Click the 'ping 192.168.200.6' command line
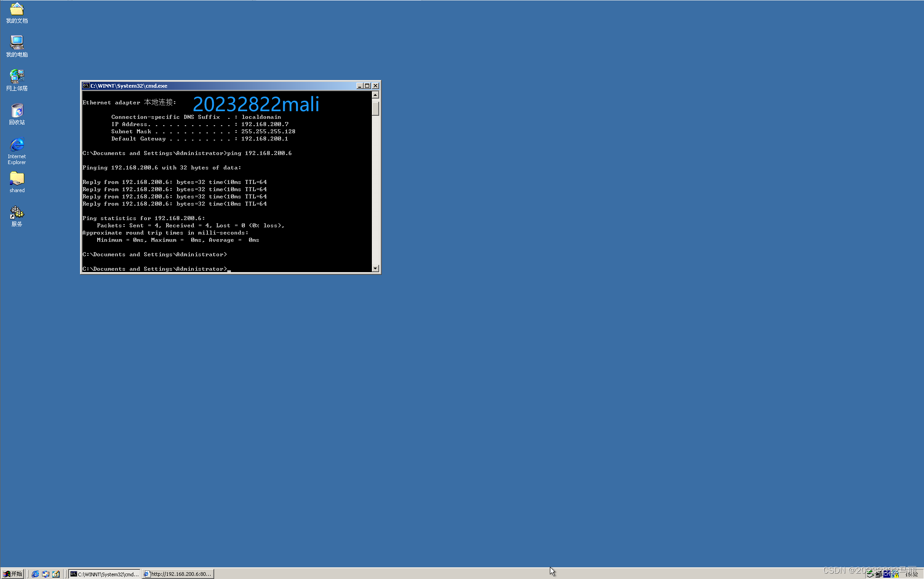 (x=187, y=153)
